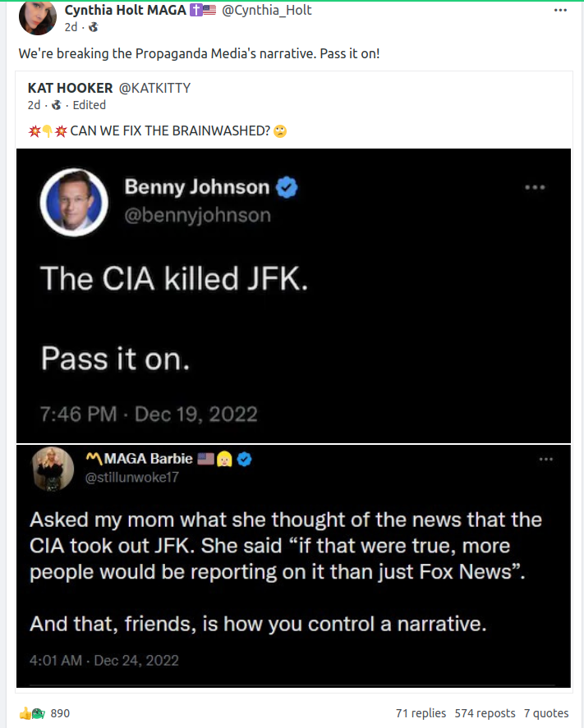
Task: Click MAGA Barbie's blue verified badge
Action: click(244, 459)
